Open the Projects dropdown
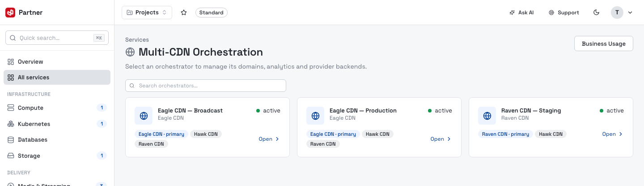This screenshot has width=644, height=186. tap(147, 13)
